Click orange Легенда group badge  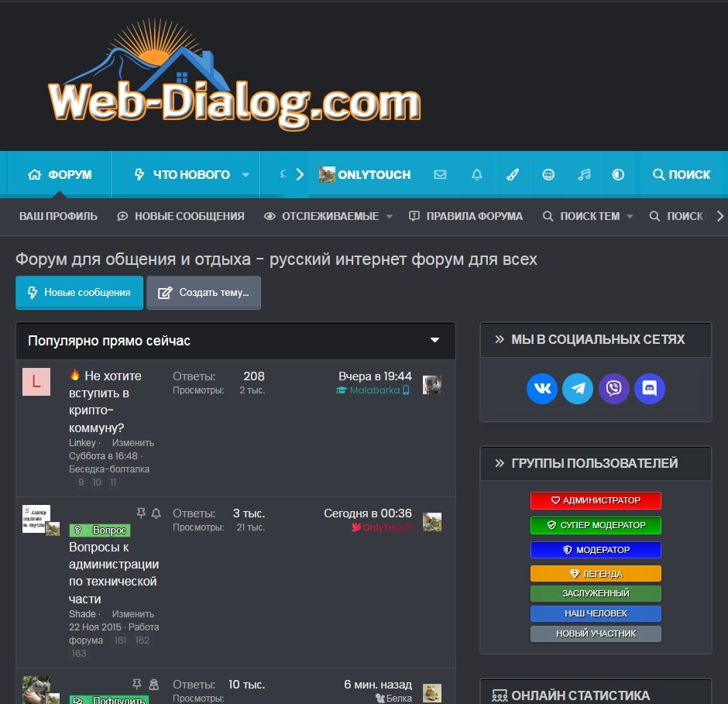pyautogui.click(x=596, y=574)
